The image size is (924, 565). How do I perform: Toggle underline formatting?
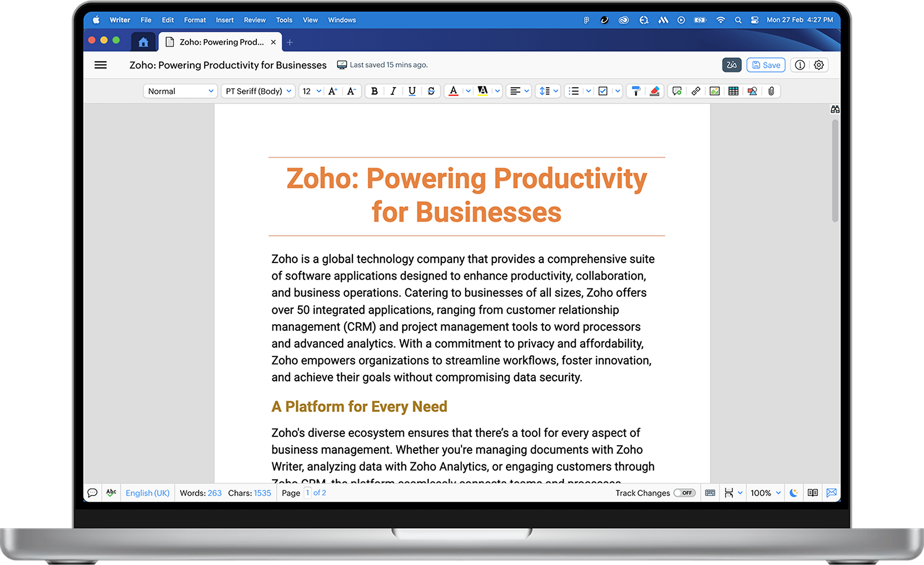412,91
